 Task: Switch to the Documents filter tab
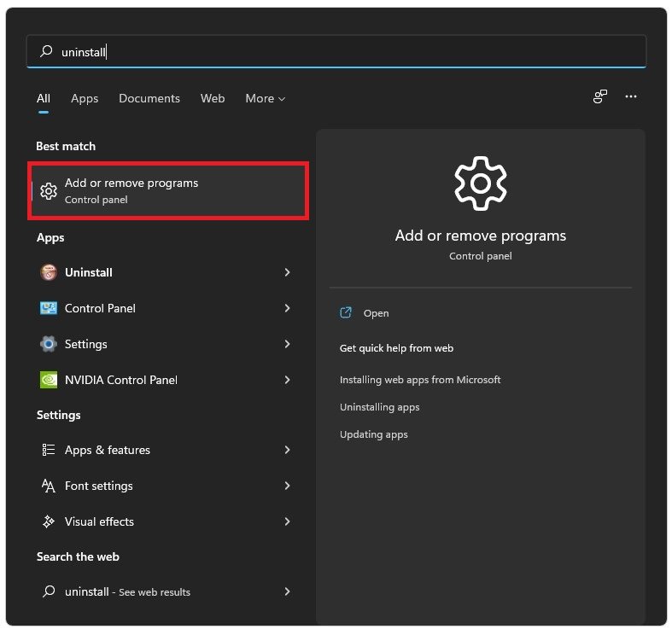coord(149,98)
